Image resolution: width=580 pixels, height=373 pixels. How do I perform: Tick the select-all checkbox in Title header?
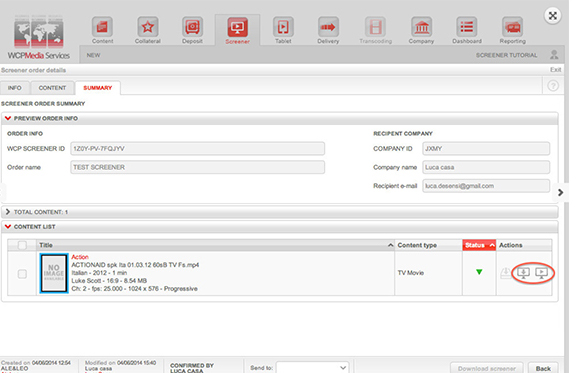(x=22, y=245)
